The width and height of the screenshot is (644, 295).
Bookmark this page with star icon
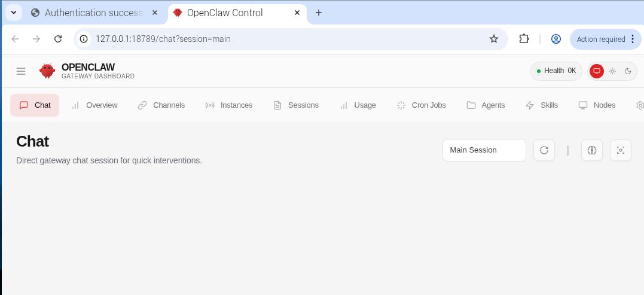[x=493, y=39]
